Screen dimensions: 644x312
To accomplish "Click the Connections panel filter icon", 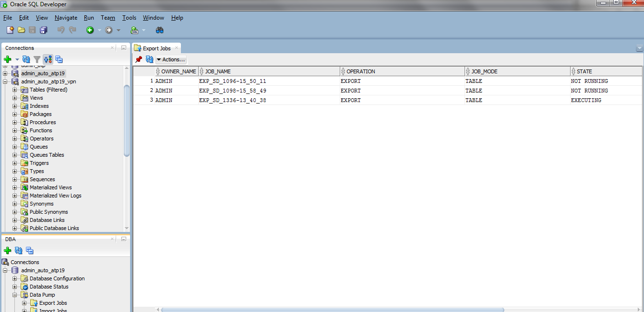I will point(37,59).
